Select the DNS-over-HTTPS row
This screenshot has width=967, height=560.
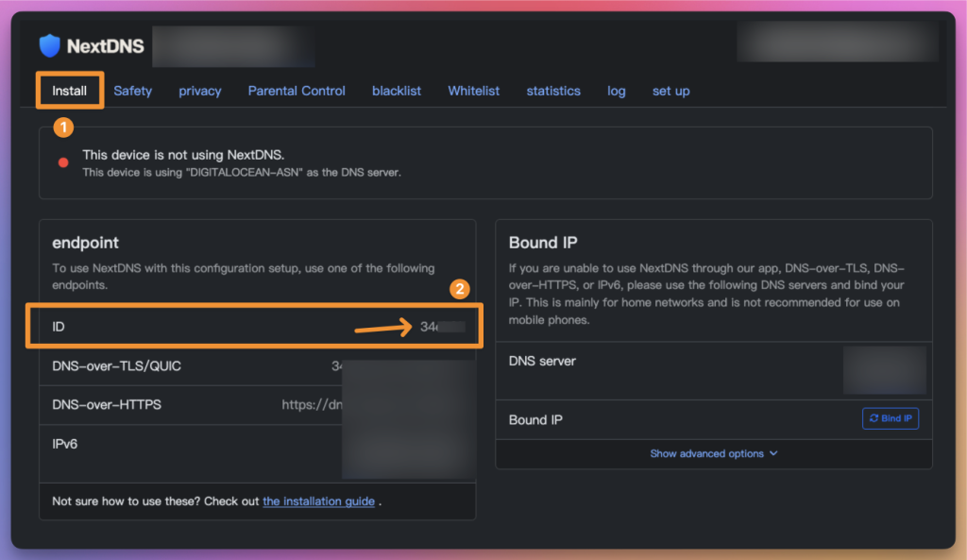tap(257, 404)
